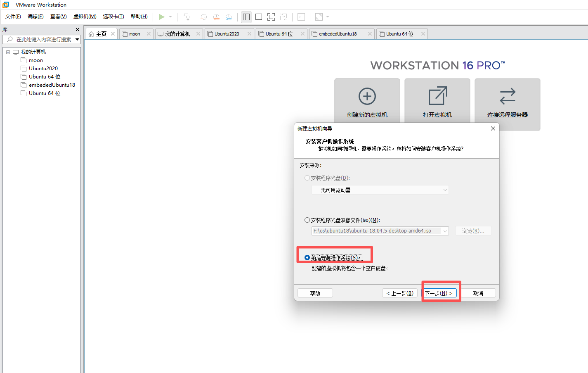The image size is (588, 373).
Task: Click the 取消 cancel button
Action: pos(478,293)
